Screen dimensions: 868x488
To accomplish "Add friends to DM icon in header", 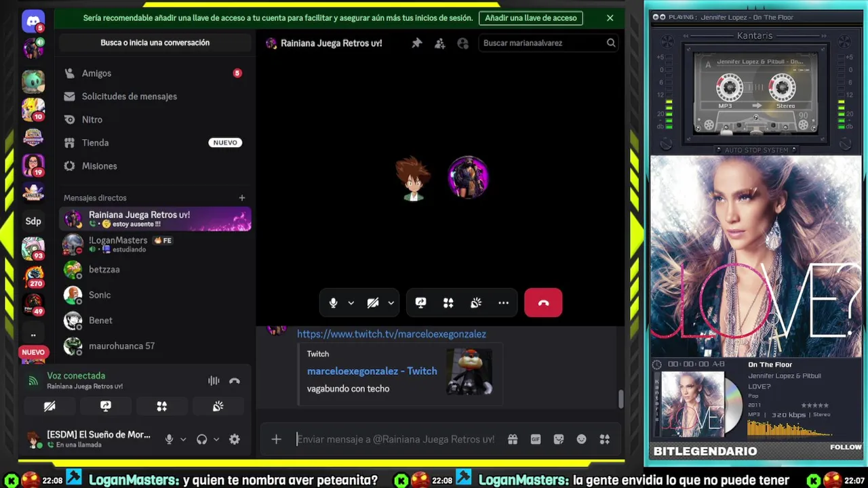I will tap(440, 43).
